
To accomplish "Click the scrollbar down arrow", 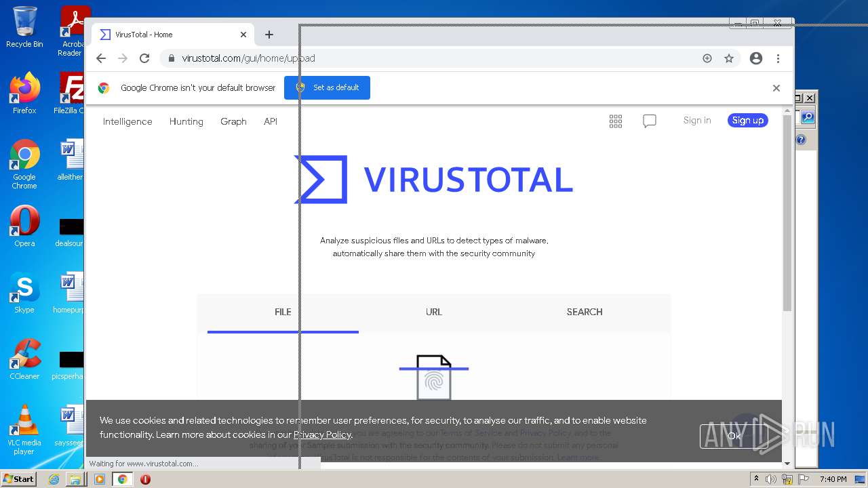I will (787, 464).
